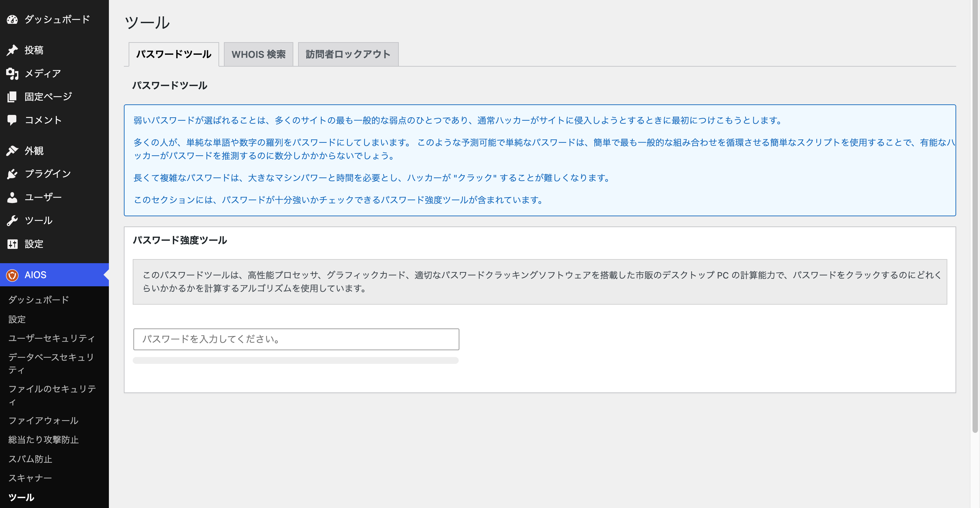This screenshot has width=980, height=508.
Task: Click the ユーザー person icon
Action: pos(12,197)
